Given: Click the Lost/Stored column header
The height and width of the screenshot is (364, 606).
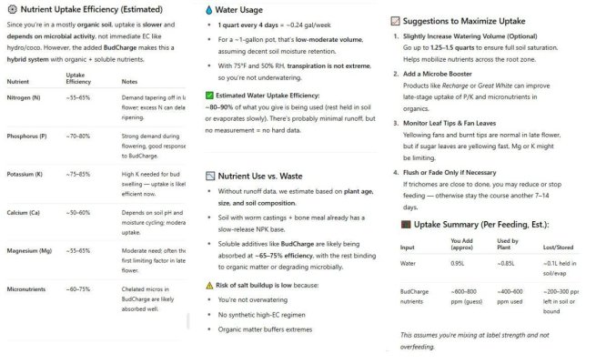Looking at the screenshot, I should click(558, 248).
